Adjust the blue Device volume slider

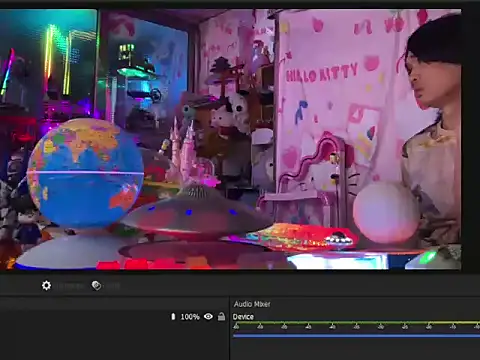click(x=356, y=335)
